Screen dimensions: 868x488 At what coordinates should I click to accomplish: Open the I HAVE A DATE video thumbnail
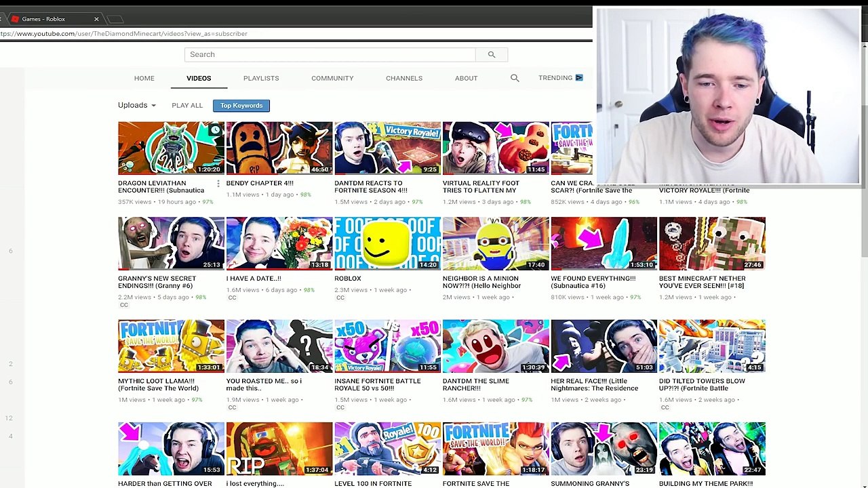pyautogui.click(x=279, y=243)
